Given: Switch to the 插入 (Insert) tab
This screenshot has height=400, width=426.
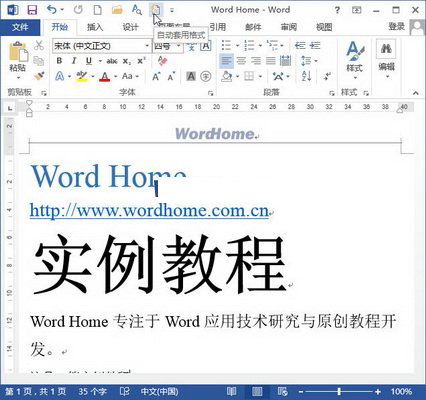Looking at the screenshot, I should pos(95,27).
